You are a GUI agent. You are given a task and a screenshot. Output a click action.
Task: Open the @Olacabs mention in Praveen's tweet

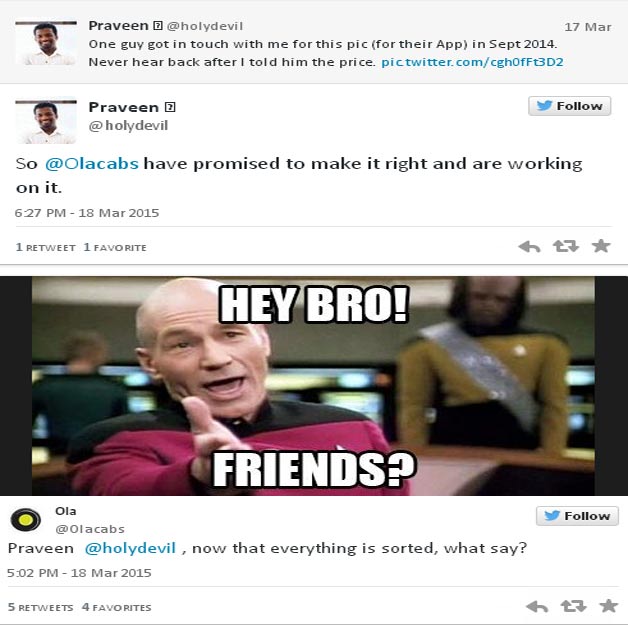92,164
